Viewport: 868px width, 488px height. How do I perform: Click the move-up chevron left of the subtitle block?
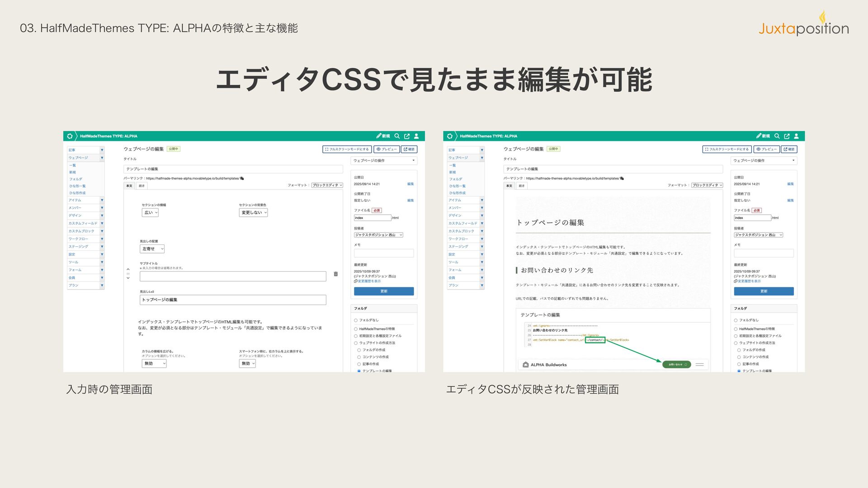[x=128, y=269]
